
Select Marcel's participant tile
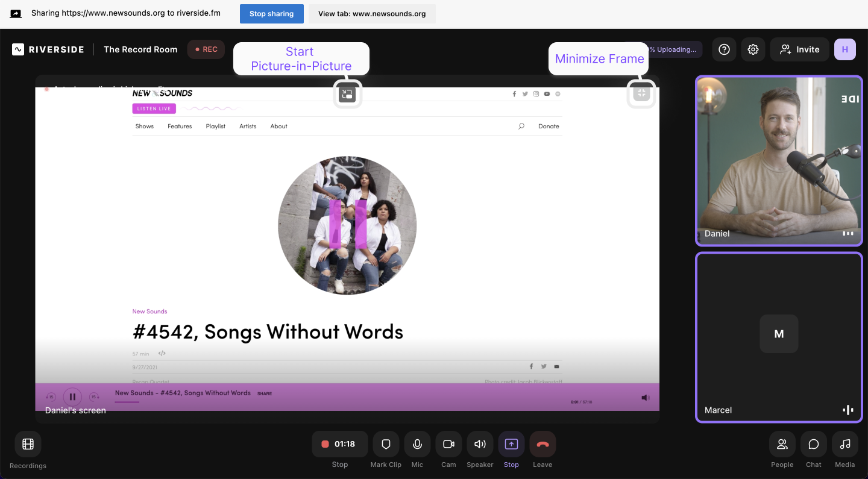click(x=779, y=337)
